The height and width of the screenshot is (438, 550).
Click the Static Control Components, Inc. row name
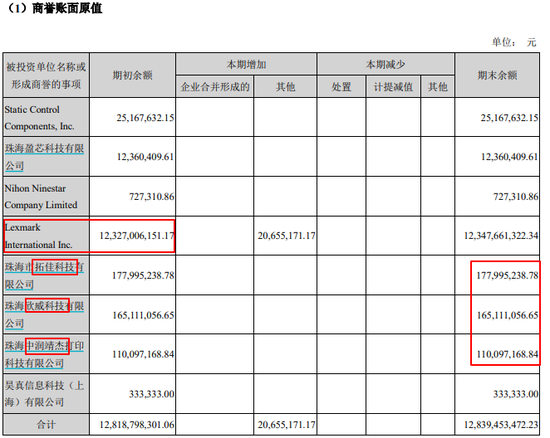click(x=39, y=117)
